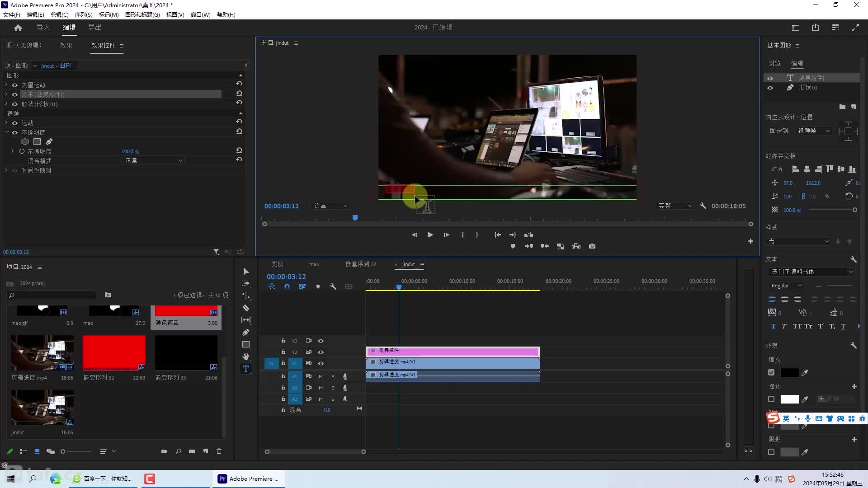The width and height of the screenshot is (868, 488).
Task: Open the 混合模式 正常 blend mode dropdown
Action: tap(154, 160)
